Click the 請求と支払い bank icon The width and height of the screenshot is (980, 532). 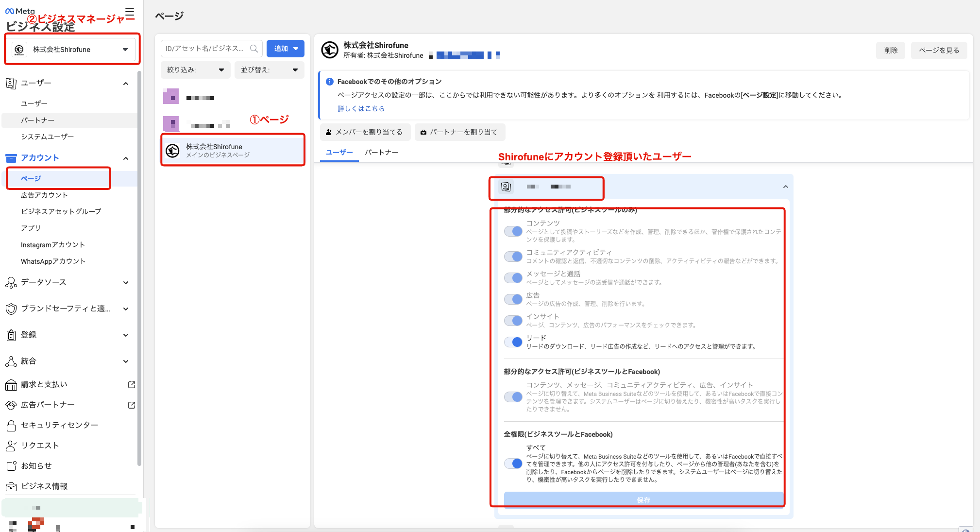click(11, 385)
